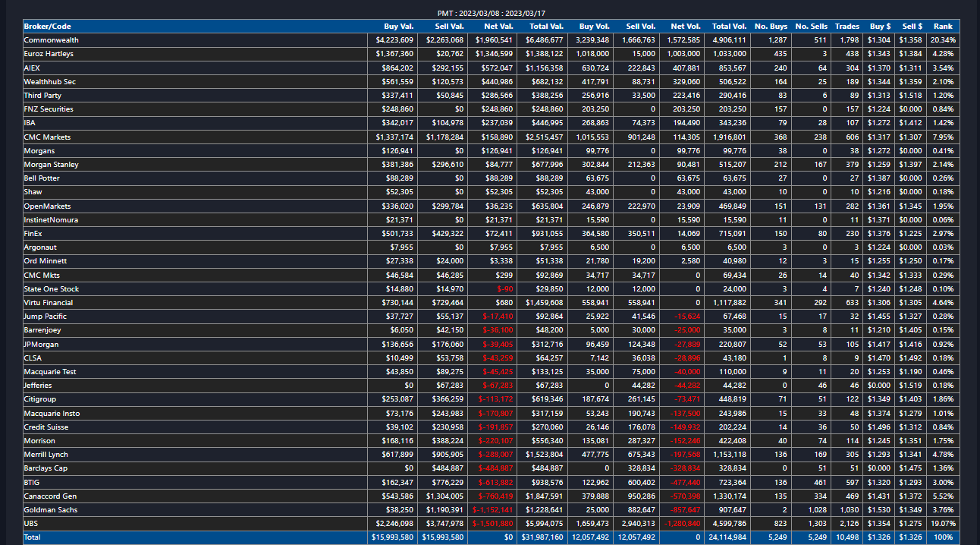Select the Morrison broker name
Screen dimensions: 980x545
[x=39, y=440]
